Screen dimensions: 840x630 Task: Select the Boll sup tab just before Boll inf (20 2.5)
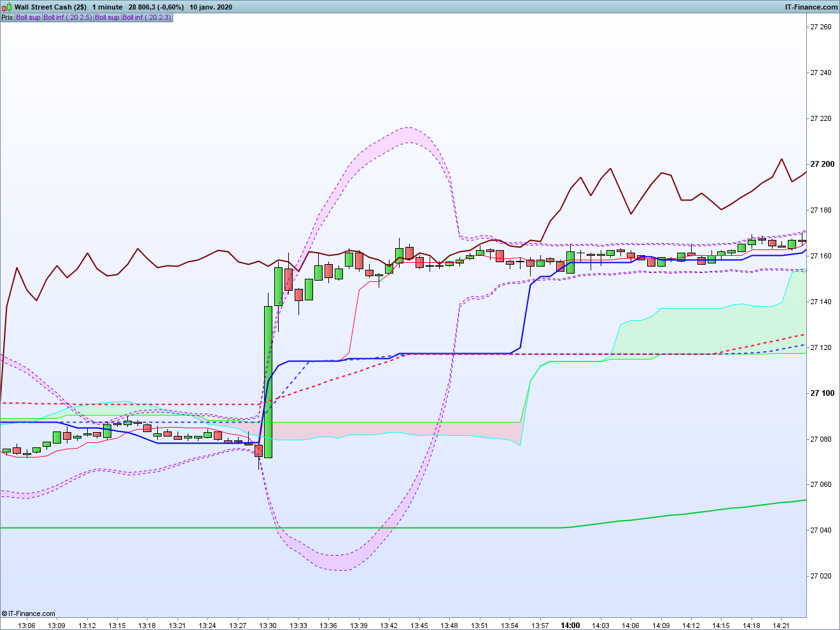tap(28, 17)
